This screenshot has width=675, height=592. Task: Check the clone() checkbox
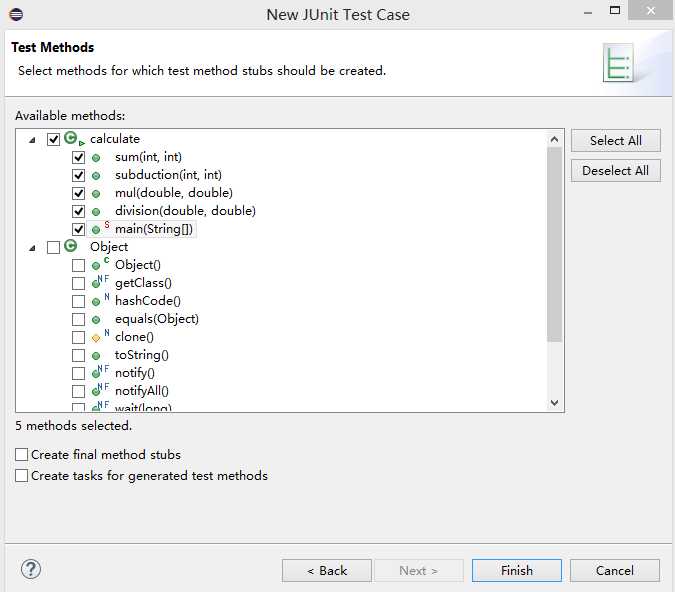tap(78, 337)
